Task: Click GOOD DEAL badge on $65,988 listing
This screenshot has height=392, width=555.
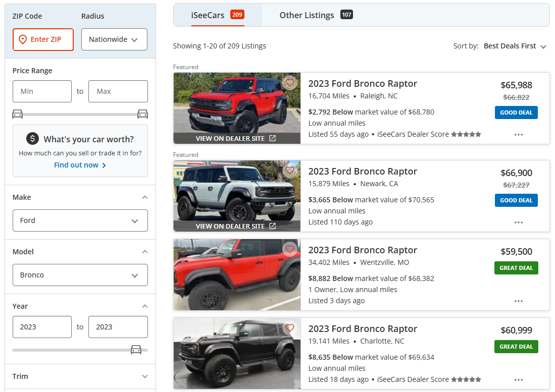Action: (x=516, y=113)
